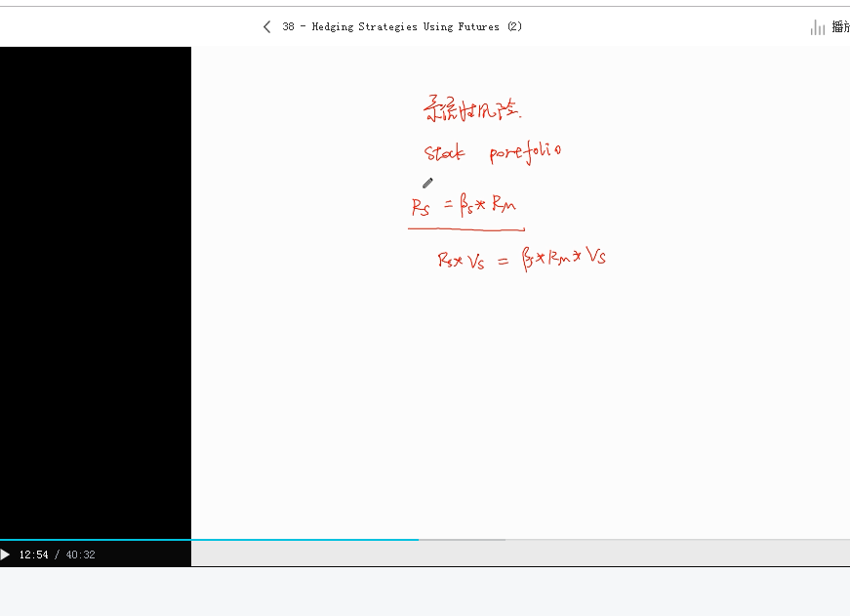Click the handwritten formula Rs = βs * Rm
Image resolution: width=850 pixels, height=616 pixels.
464,206
